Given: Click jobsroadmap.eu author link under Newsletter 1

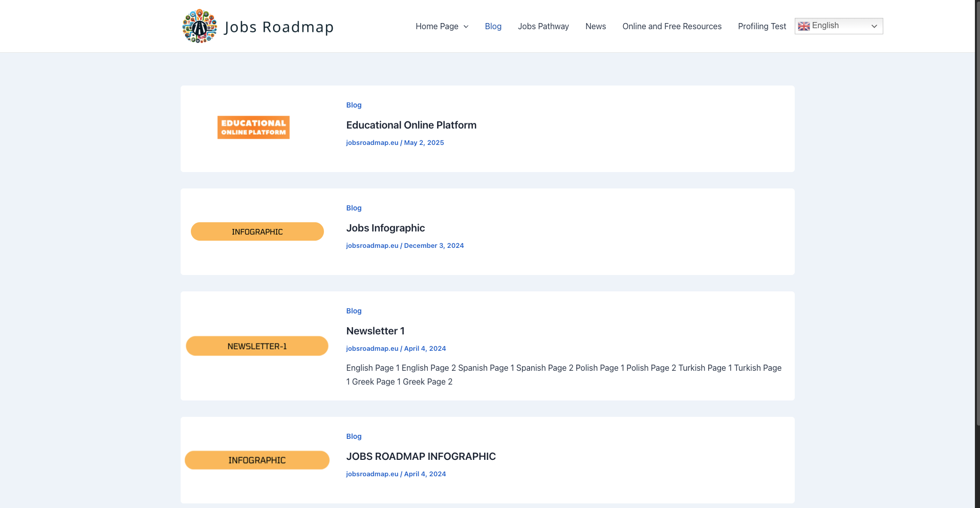Looking at the screenshot, I should [x=372, y=348].
